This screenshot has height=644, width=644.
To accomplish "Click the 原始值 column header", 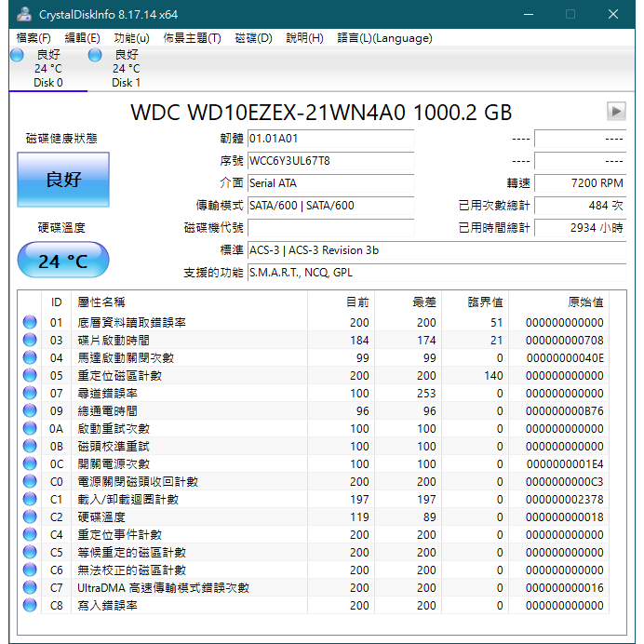I will (559, 302).
